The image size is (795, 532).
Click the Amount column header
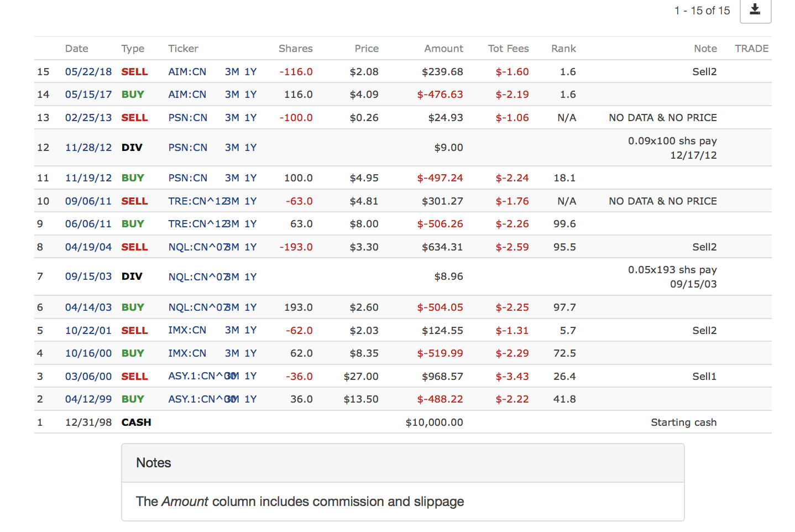click(x=443, y=49)
